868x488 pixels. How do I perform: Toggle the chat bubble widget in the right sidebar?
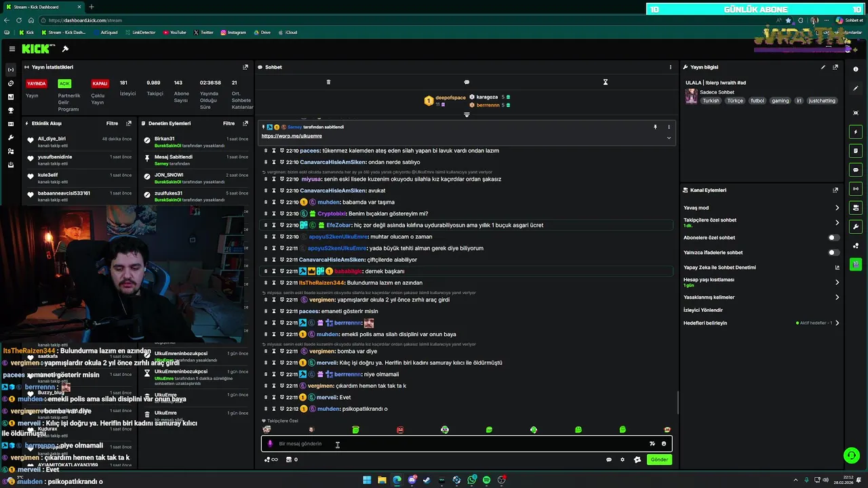point(856,170)
